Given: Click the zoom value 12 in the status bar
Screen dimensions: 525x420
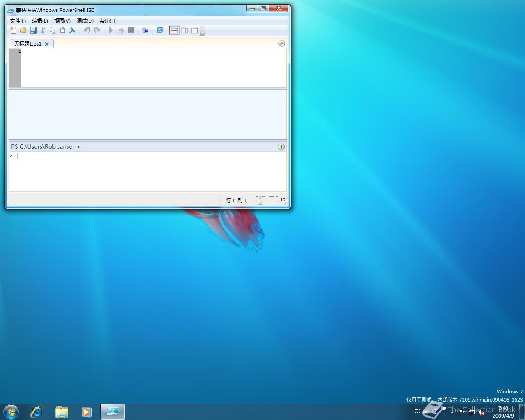Looking at the screenshot, I should tap(283, 200).
